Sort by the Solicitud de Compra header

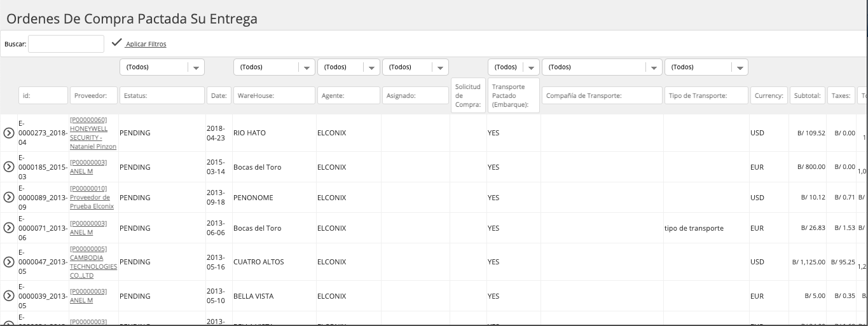468,95
